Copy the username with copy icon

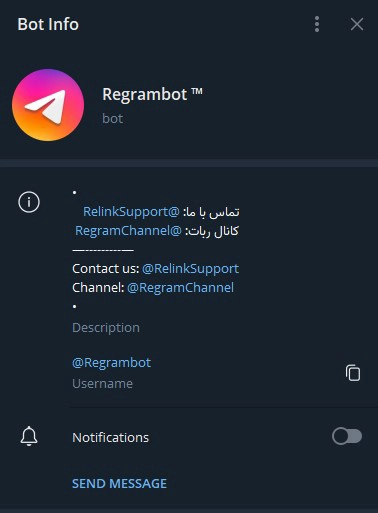pyautogui.click(x=353, y=373)
